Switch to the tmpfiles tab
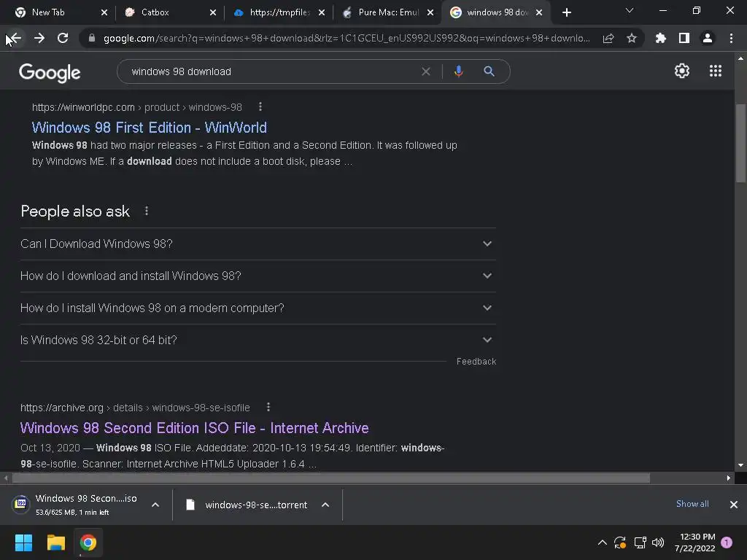This screenshot has width=747, height=560. [x=279, y=12]
